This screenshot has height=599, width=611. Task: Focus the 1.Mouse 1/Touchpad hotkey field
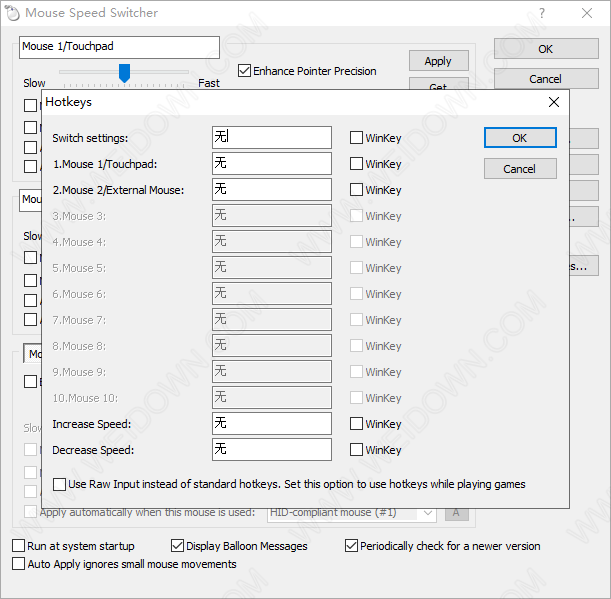pos(271,164)
